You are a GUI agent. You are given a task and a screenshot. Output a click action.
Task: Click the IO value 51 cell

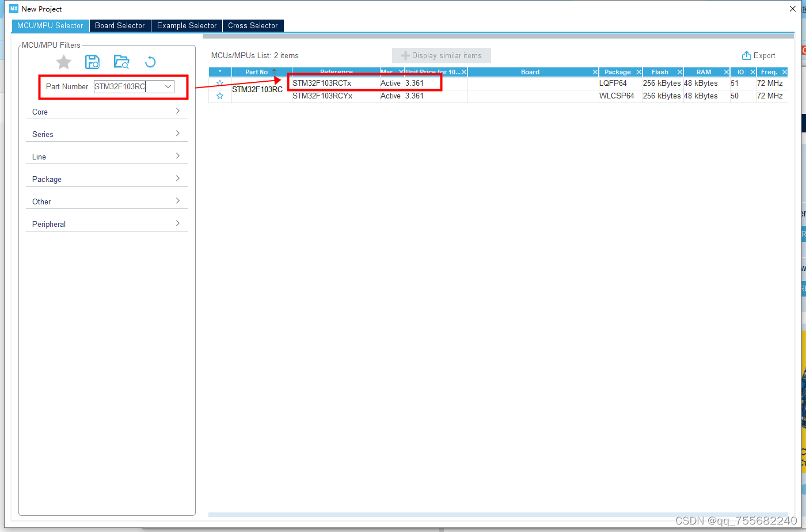tap(743, 83)
